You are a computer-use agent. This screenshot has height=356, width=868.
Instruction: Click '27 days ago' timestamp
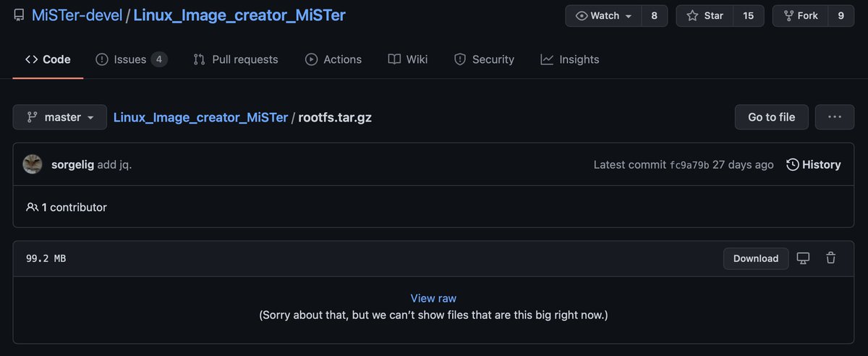743,165
